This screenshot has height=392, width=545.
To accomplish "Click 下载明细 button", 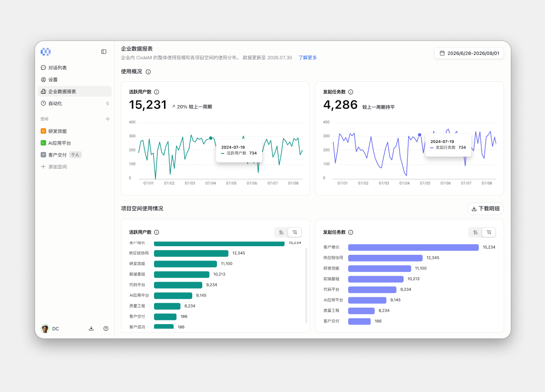I will pos(486,208).
